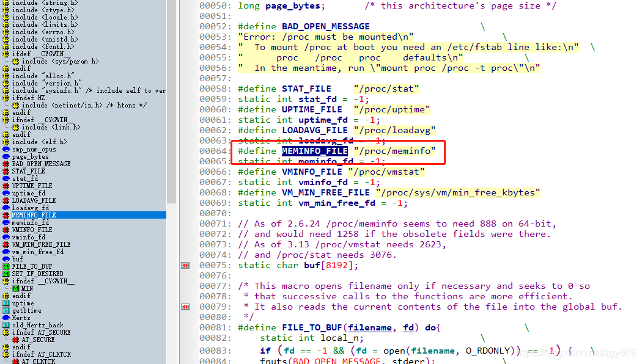
Task: Click the blue icon beside stat_fd
Action: (6, 179)
